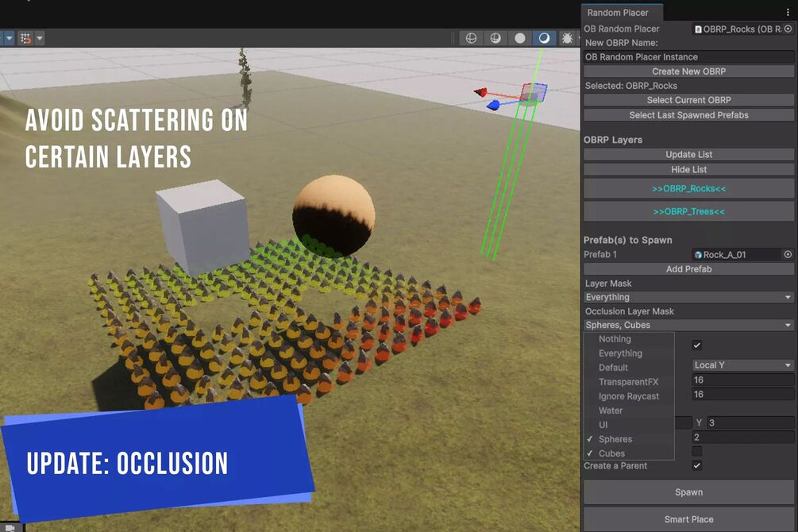Viewport: 798px width, 532px height.
Task: Enable the unchecked checkbox above Create a Parent
Action: 697,452
